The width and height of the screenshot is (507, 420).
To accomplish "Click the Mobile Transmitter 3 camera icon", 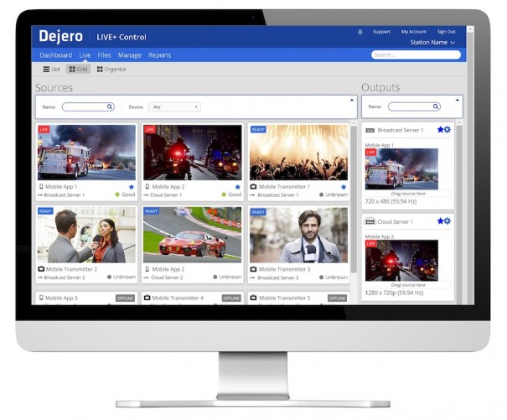I will [x=253, y=269].
